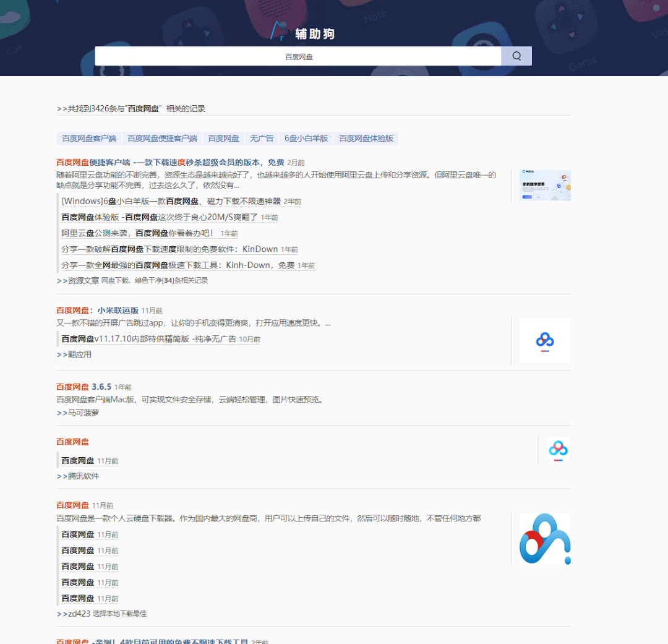Open Kinh-Down 极速下载工具 sub-result
668x644 pixels.
(x=178, y=265)
